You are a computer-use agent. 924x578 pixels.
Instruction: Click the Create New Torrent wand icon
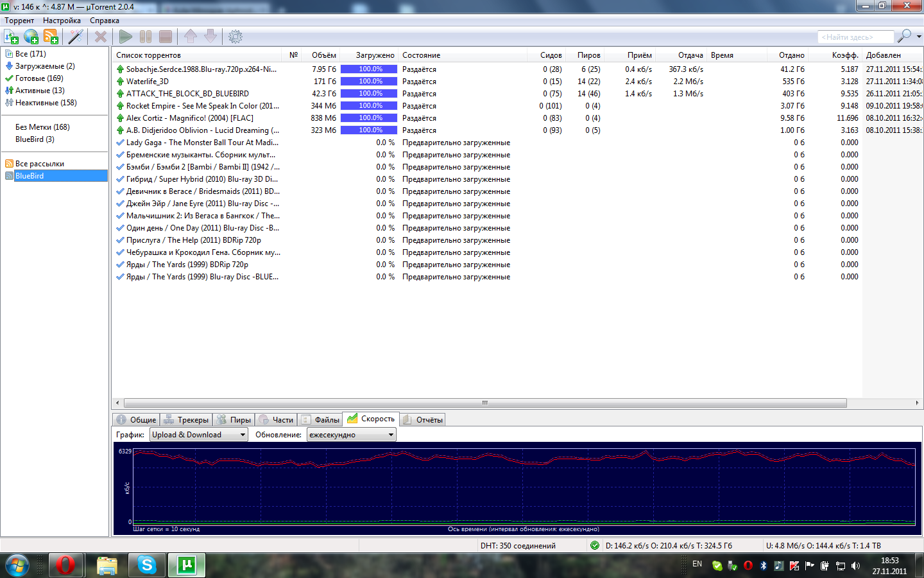(x=76, y=37)
